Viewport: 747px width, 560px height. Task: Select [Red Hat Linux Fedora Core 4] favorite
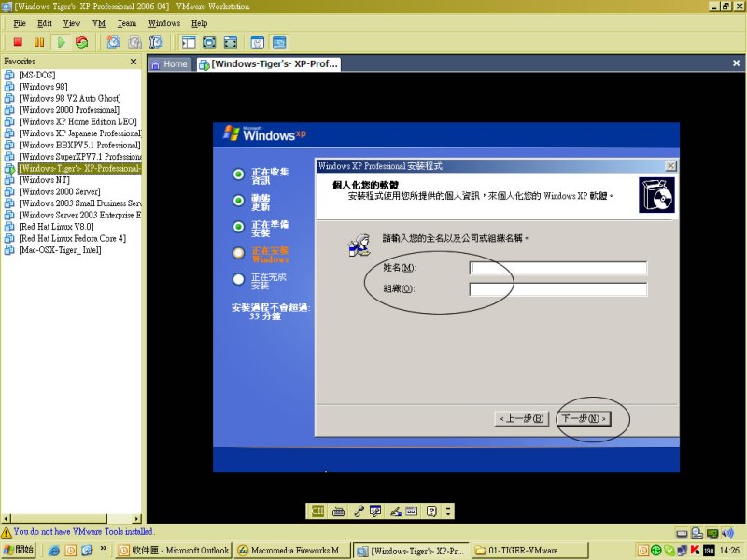(x=73, y=238)
